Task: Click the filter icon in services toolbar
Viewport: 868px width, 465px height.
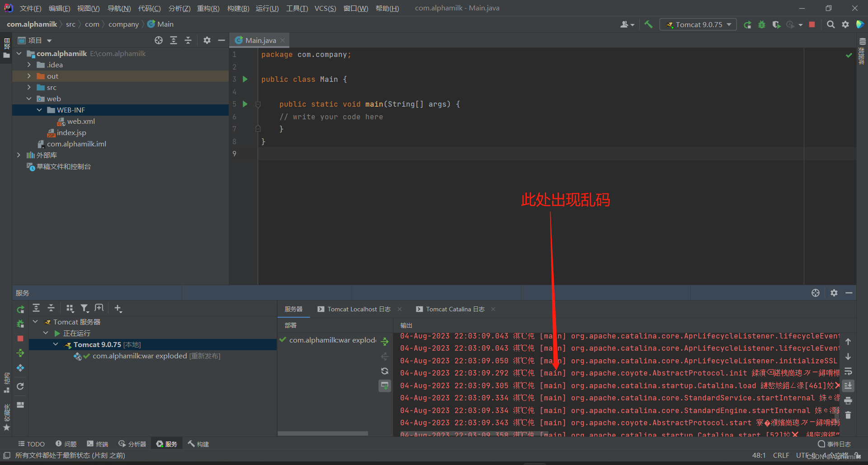Action: coord(84,308)
